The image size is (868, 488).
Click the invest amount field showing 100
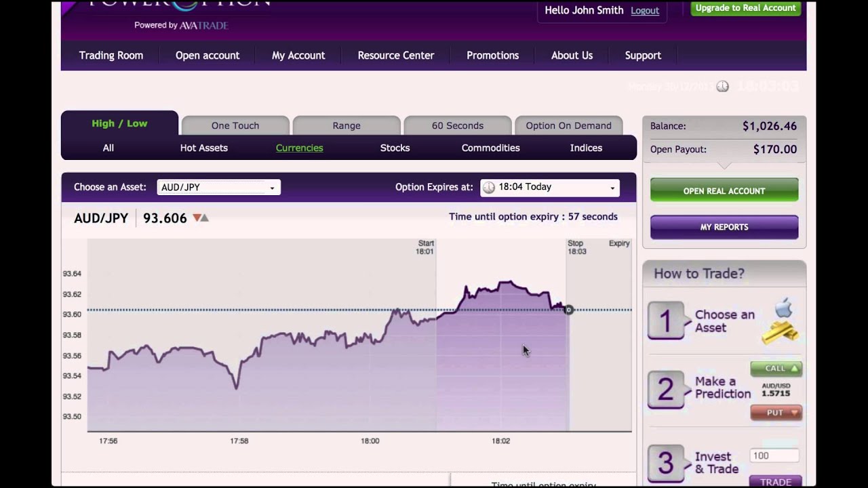click(774, 455)
